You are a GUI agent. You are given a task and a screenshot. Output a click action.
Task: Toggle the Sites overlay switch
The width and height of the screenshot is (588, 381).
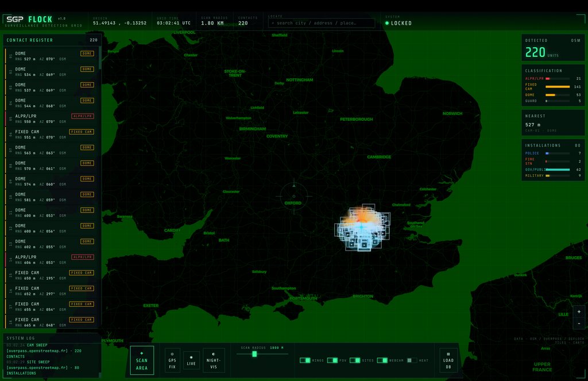click(x=355, y=360)
